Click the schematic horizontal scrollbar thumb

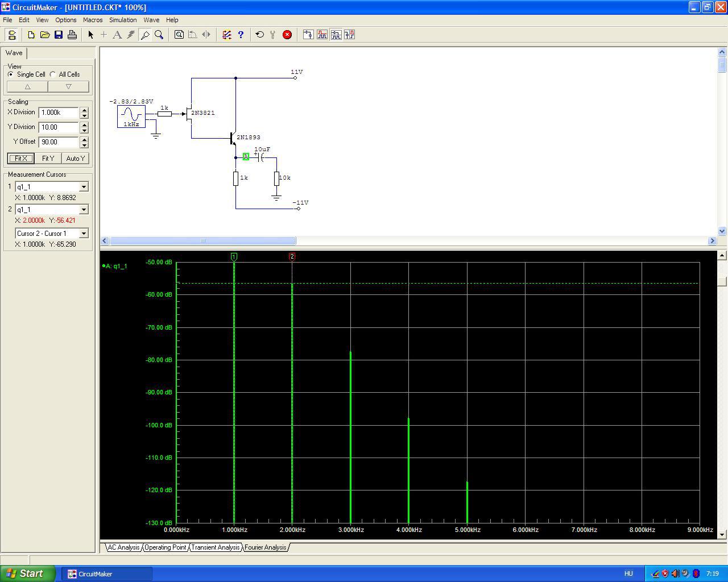(202, 241)
